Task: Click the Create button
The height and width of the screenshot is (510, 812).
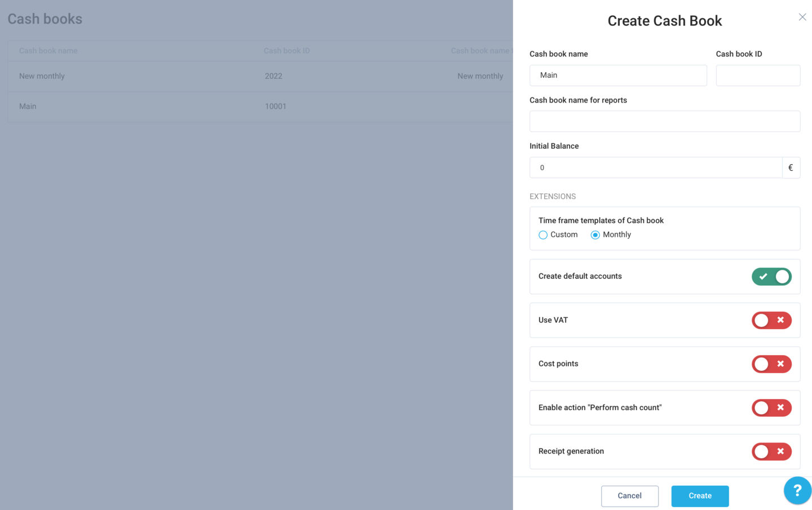Action: (x=700, y=496)
